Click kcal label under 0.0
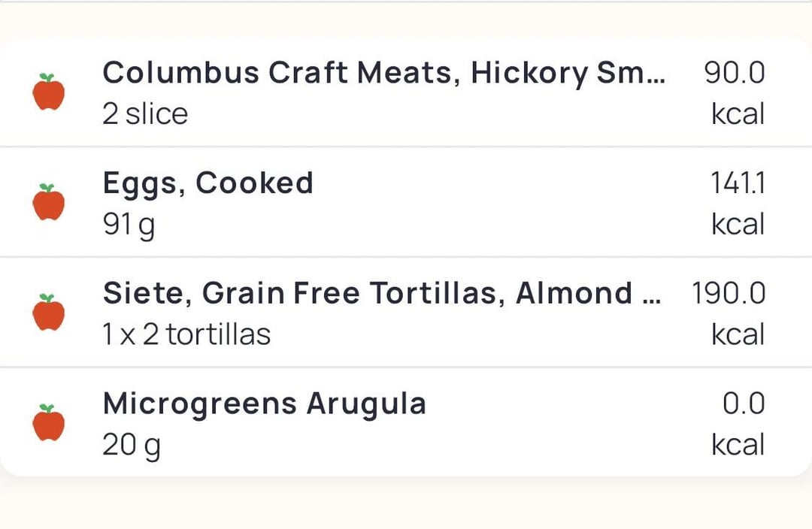812x529 pixels. tap(738, 445)
